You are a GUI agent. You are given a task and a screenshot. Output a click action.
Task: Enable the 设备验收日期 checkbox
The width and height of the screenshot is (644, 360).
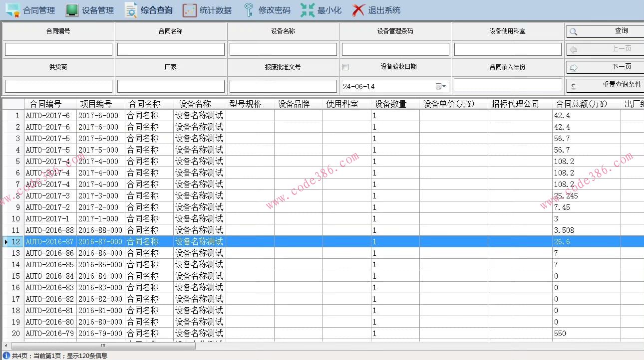(345, 67)
